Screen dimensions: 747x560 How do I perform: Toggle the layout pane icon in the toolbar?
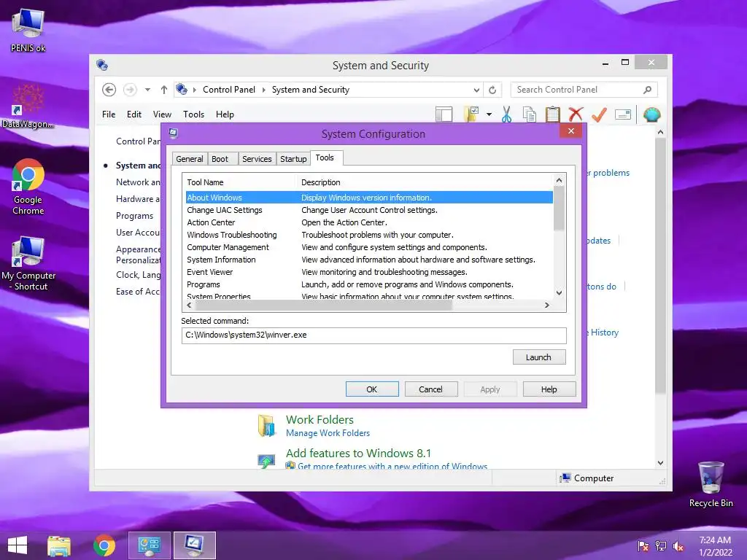444,114
